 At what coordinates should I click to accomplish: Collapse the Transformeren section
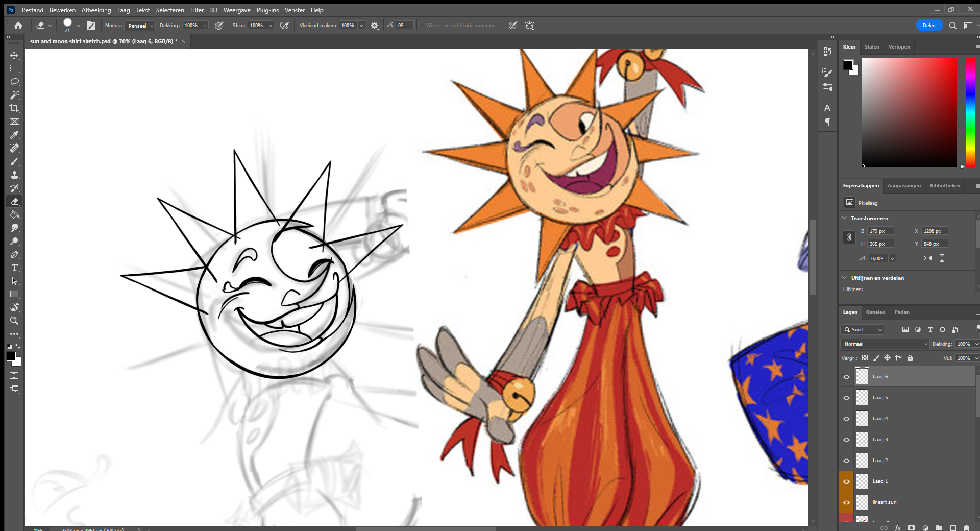point(844,218)
